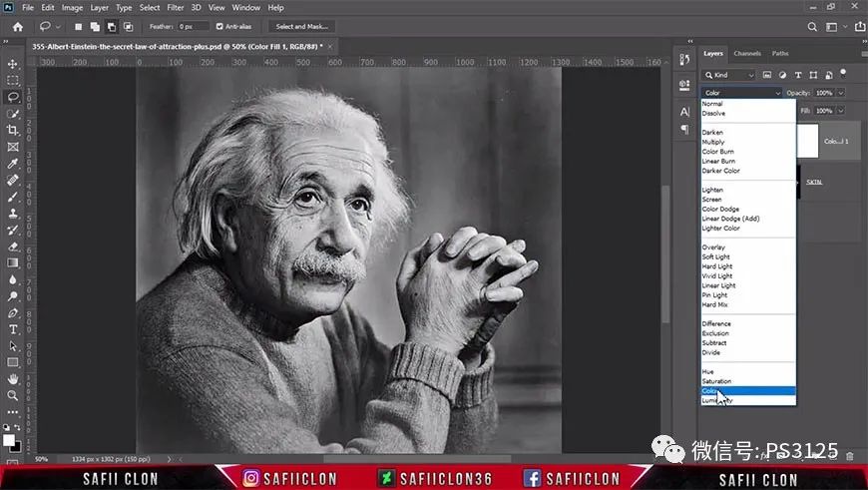Click the Select and Mask button
Image resolution: width=868 pixels, height=490 pixels.
301,26
